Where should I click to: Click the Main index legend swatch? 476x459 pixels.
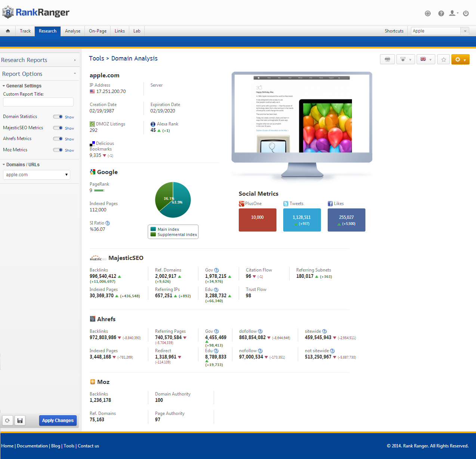(153, 229)
